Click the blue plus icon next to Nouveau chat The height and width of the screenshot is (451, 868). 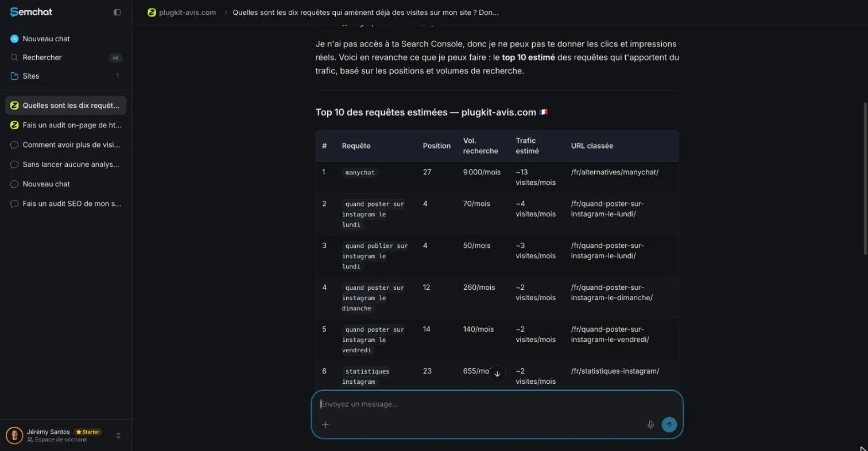(14, 38)
